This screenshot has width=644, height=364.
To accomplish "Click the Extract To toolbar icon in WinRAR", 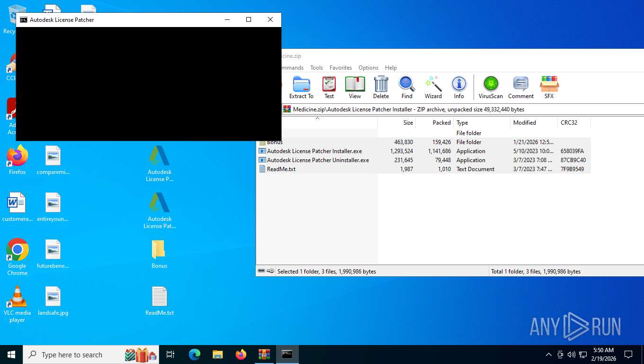I will point(301,87).
